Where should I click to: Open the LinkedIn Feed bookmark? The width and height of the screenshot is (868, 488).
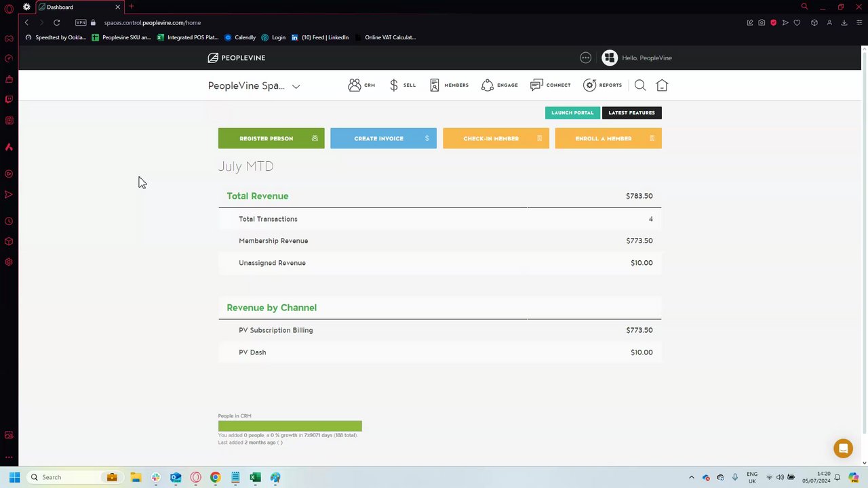point(319,37)
